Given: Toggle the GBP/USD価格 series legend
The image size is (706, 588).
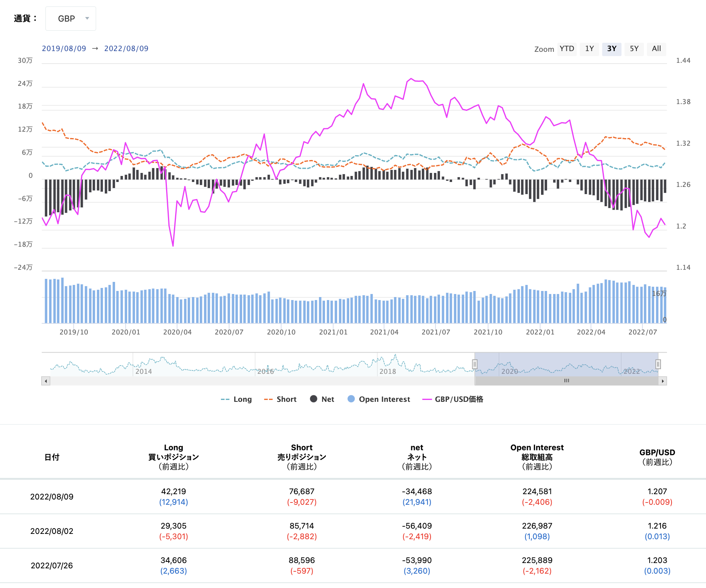Looking at the screenshot, I should coord(453,399).
